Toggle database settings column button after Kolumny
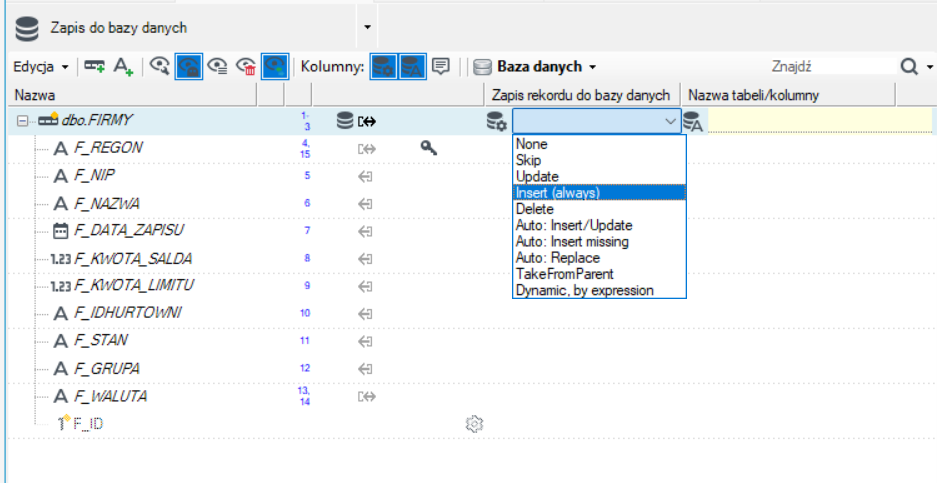 tap(383, 66)
